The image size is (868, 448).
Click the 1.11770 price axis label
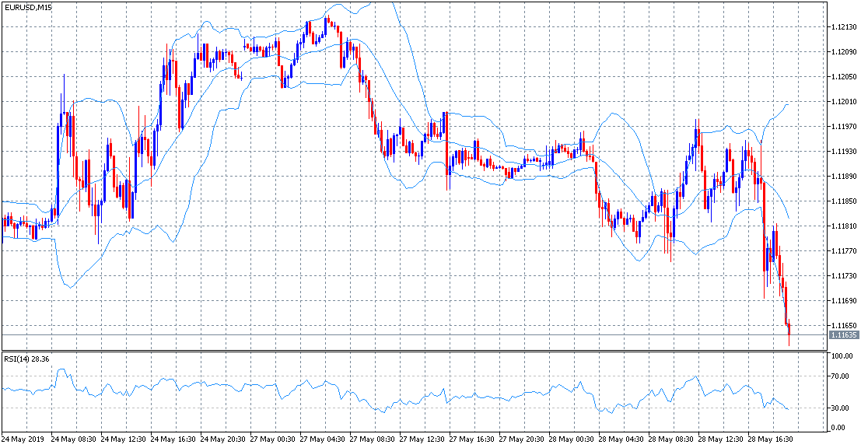coord(845,251)
